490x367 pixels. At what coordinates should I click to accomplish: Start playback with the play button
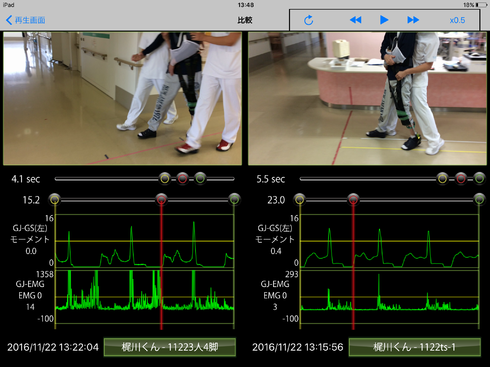(384, 20)
